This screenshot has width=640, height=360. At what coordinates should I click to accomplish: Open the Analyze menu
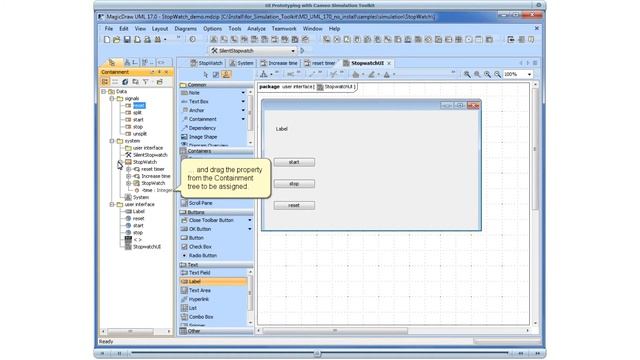(256, 29)
